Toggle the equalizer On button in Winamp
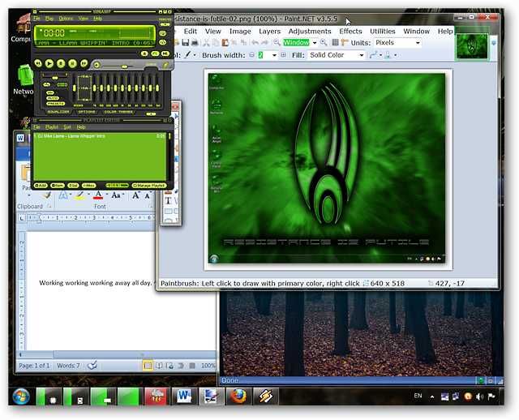 (50, 92)
